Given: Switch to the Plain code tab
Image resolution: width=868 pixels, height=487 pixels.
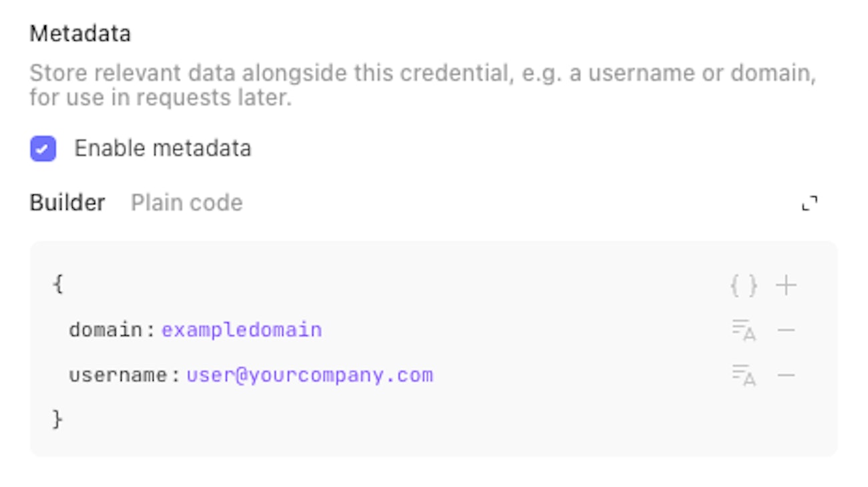Looking at the screenshot, I should (x=186, y=202).
